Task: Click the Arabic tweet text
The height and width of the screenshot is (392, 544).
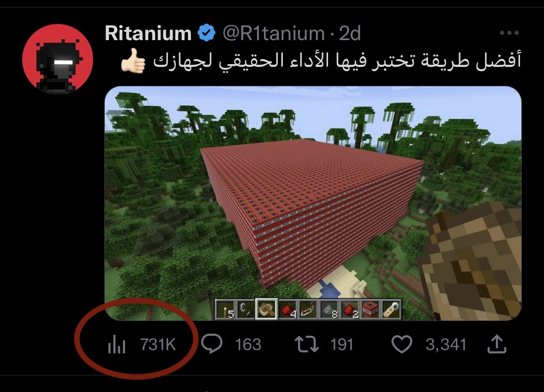Action: (x=337, y=61)
